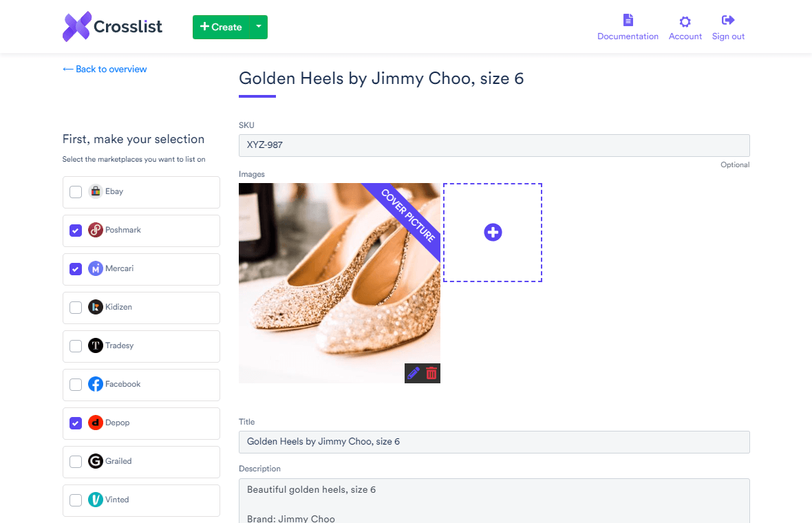
Task: Click the Facebook marketplace icon
Action: pyautogui.click(x=95, y=384)
